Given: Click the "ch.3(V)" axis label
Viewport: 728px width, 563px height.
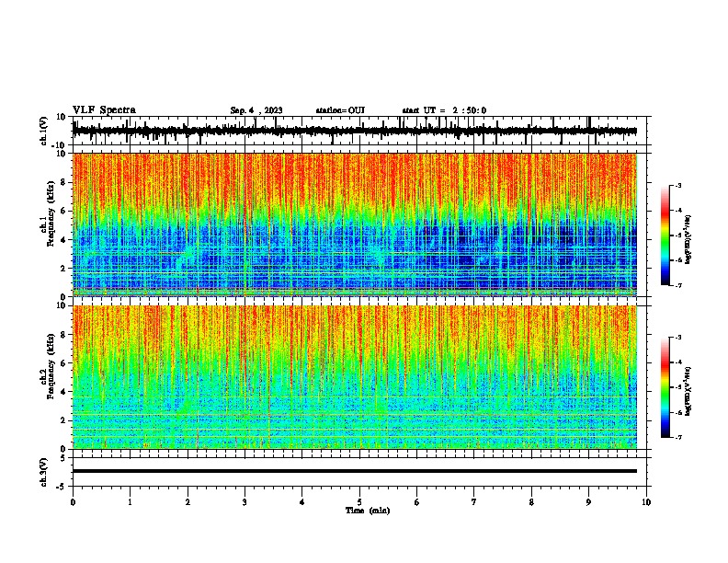Looking at the screenshot, I should coord(44,473).
